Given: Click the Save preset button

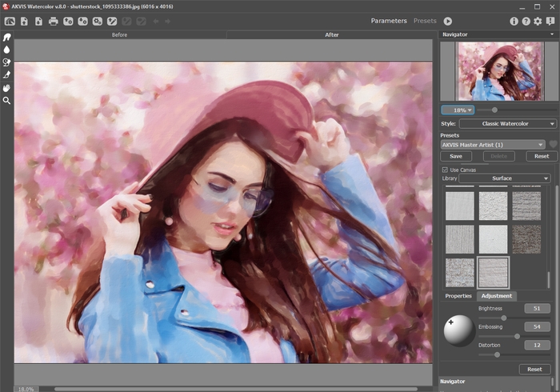Looking at the screenshot, I should tap(456, 156).
